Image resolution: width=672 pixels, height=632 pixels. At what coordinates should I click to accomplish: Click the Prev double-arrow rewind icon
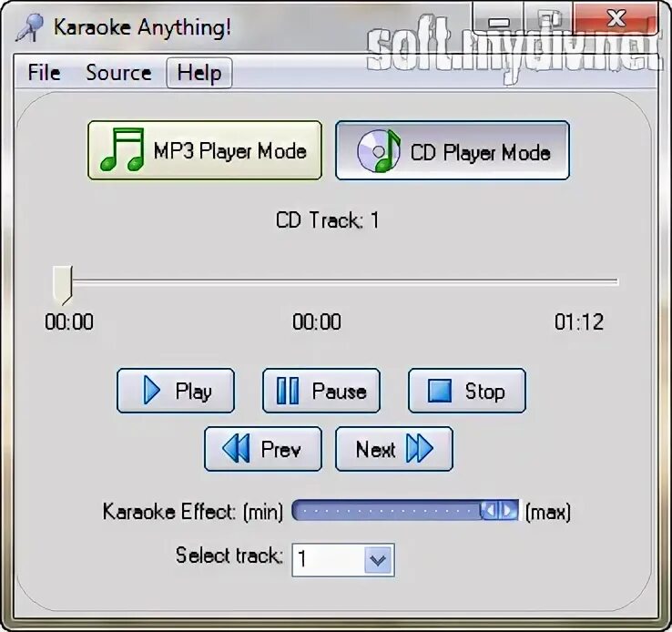(x=236, y=449)
